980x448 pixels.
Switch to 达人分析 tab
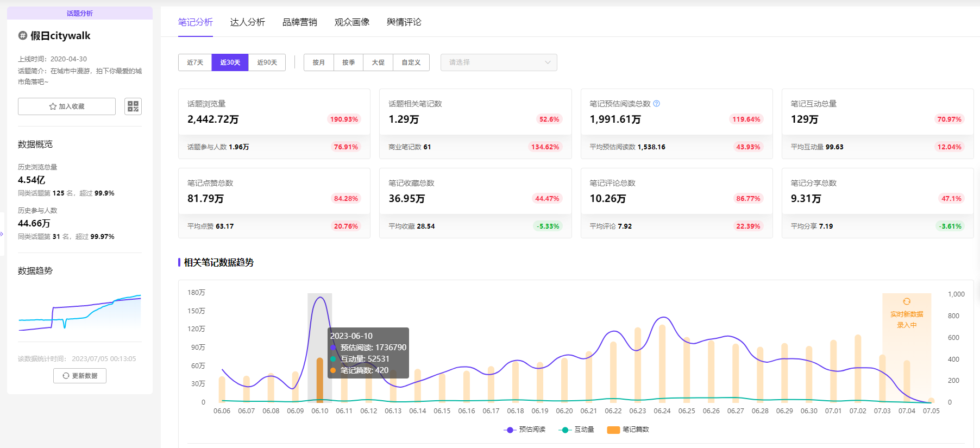[x=248, y=22]
